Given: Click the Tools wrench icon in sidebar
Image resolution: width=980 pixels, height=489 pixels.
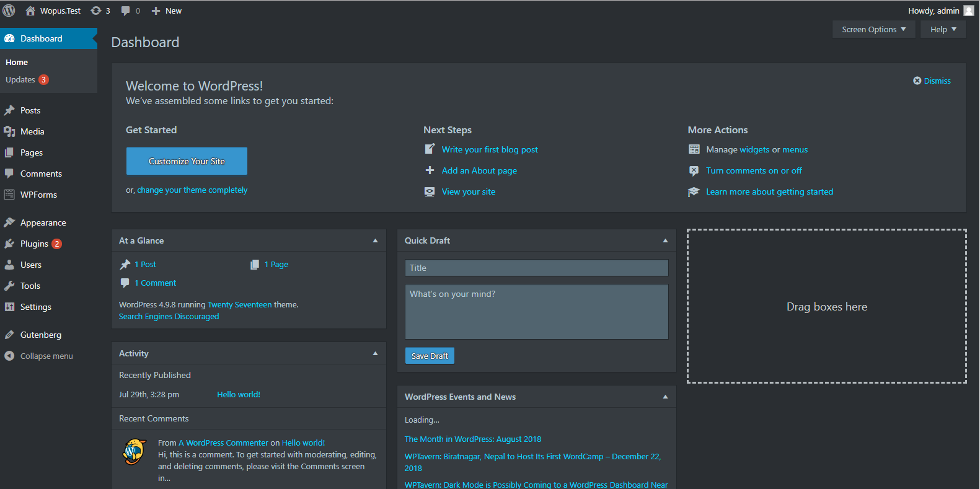Looking at the screenshot, I should point(9,286).
